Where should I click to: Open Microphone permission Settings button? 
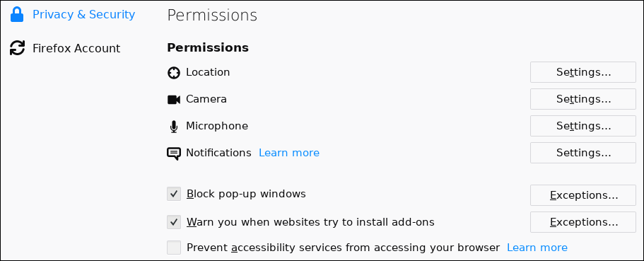[x=582, y=126]
